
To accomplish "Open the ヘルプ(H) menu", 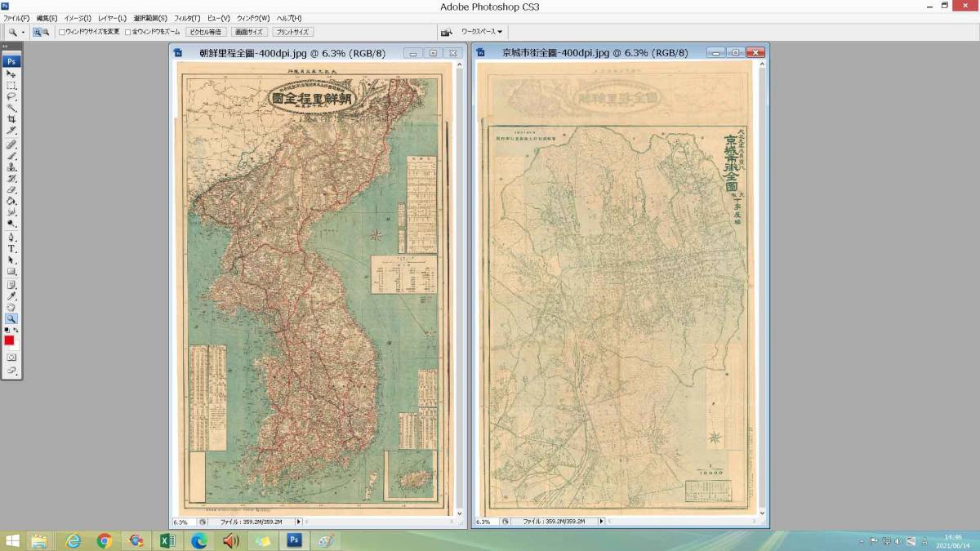I will (289, 18).
